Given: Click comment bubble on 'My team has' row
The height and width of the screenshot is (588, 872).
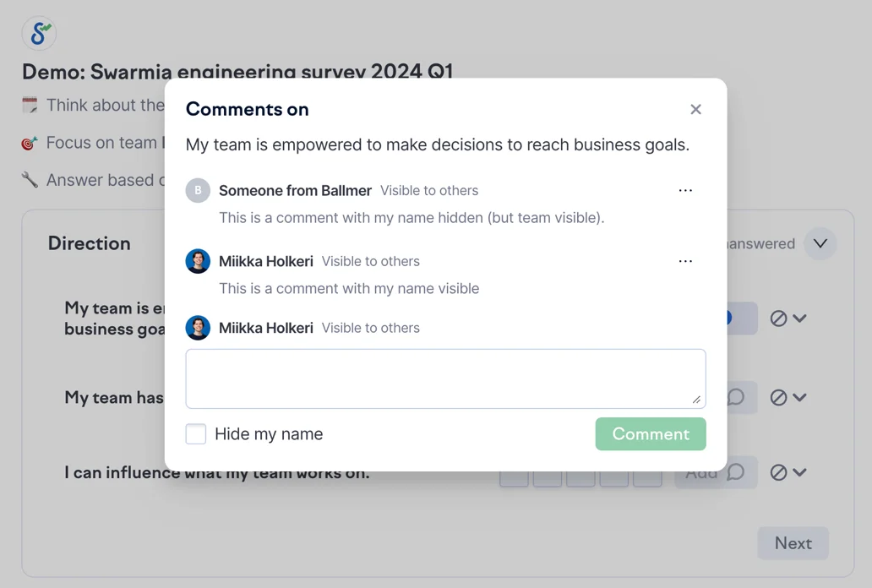Looking at the screenshot, I should click(x=737, y=397).
